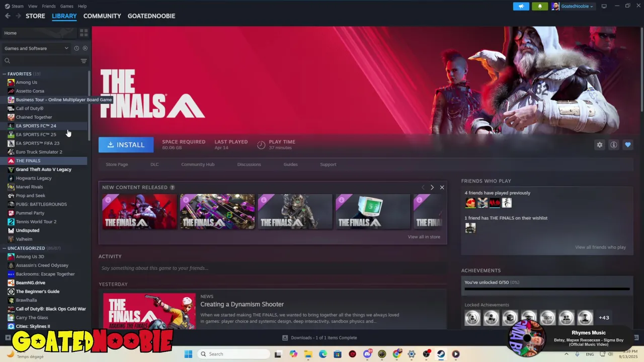Open advanced filter settings icon
644x362 pixels.
click(x=84, y=61)
